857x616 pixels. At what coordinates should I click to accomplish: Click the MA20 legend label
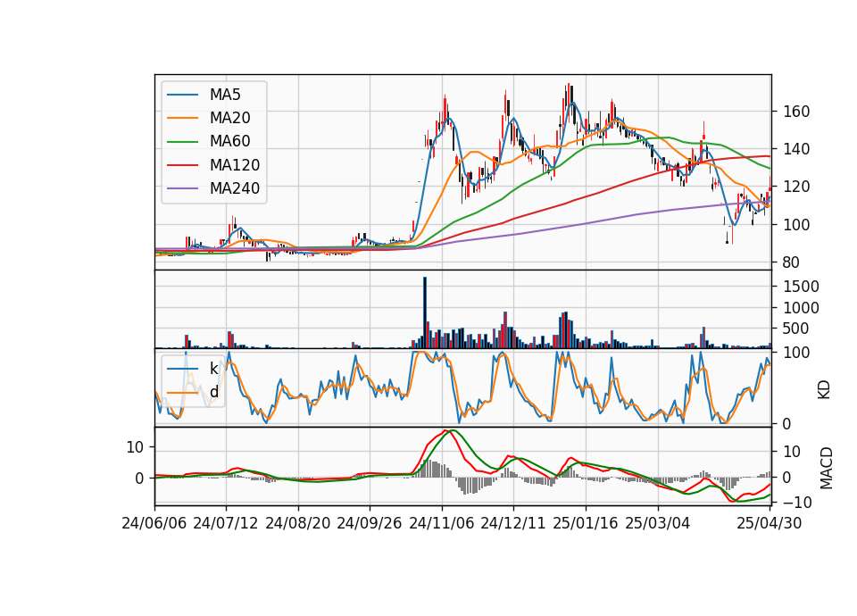pos(230,118)
